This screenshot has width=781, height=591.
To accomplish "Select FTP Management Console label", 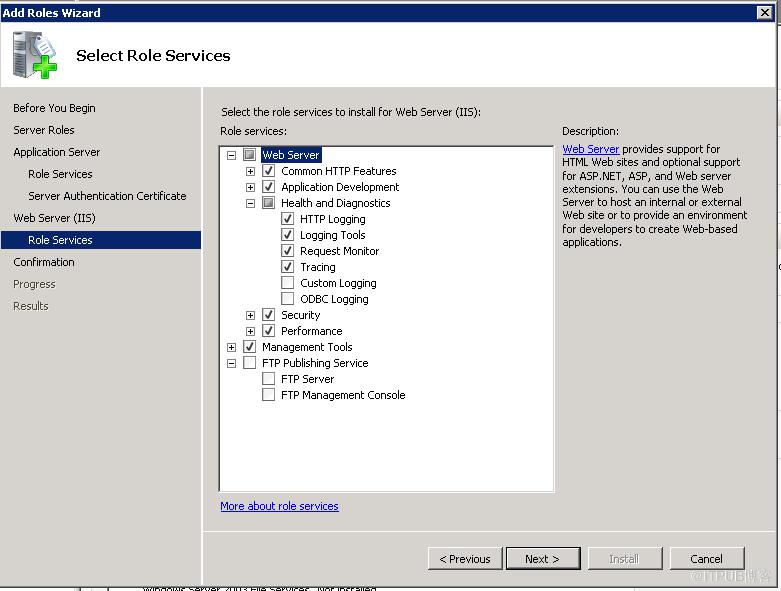I will pyautogui.click(x=343, y=395).
